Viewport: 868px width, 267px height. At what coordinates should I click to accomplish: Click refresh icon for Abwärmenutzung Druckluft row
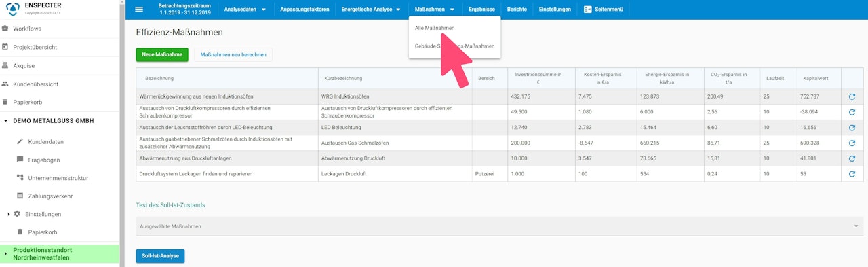point(852,158)
